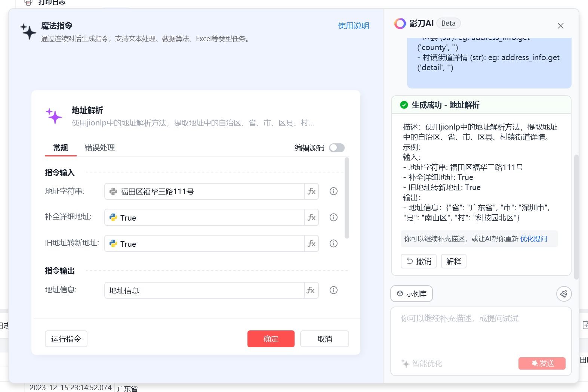Click the AI chat panel scrollbar
The height and width of the screenshot is (392, 588).
click(x=576, y=217)
